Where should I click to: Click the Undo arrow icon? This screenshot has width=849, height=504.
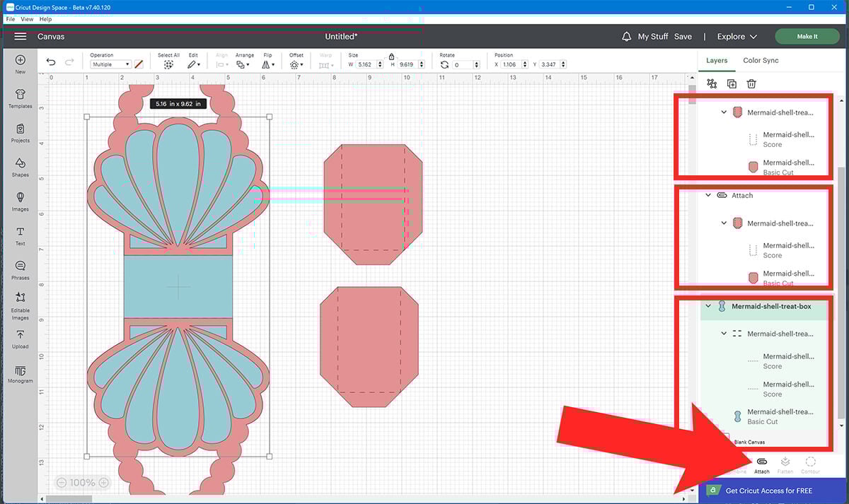[x=51, y=63]
